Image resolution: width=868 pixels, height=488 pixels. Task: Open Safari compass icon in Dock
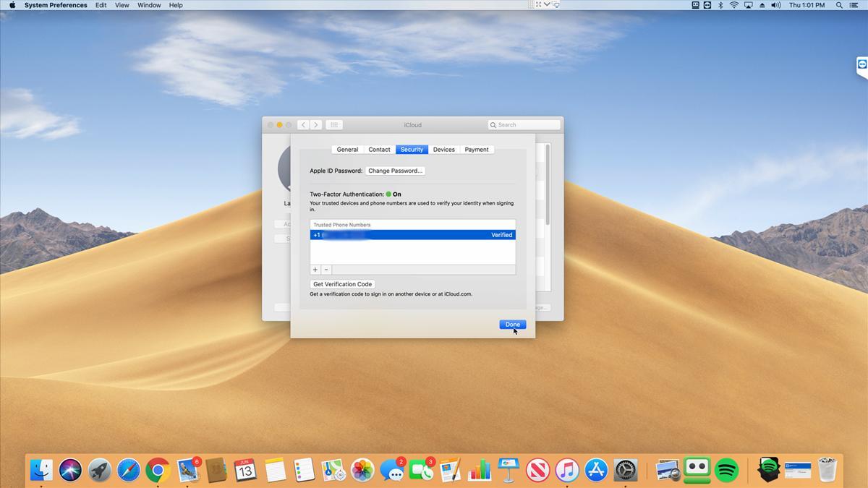(x=129, y=470)
